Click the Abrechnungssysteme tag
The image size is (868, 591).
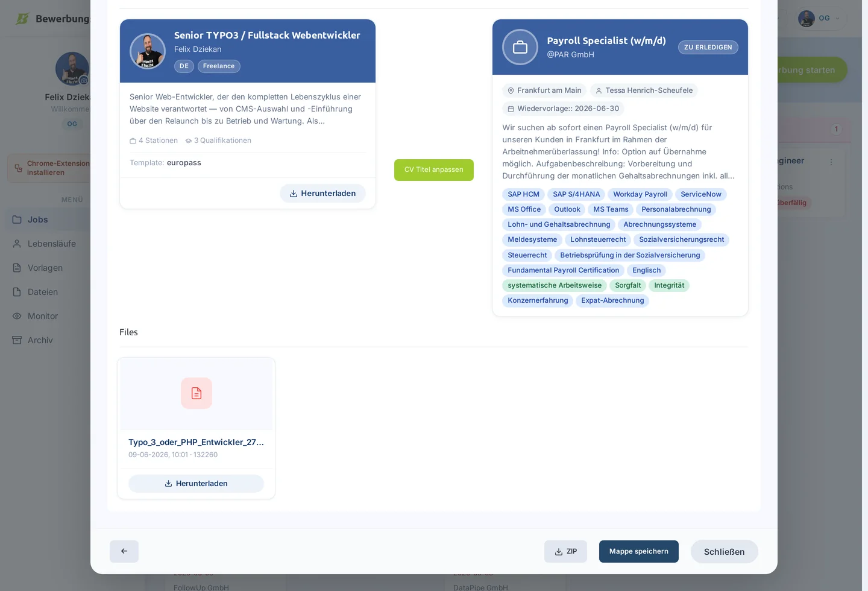[x=660, y=224]
